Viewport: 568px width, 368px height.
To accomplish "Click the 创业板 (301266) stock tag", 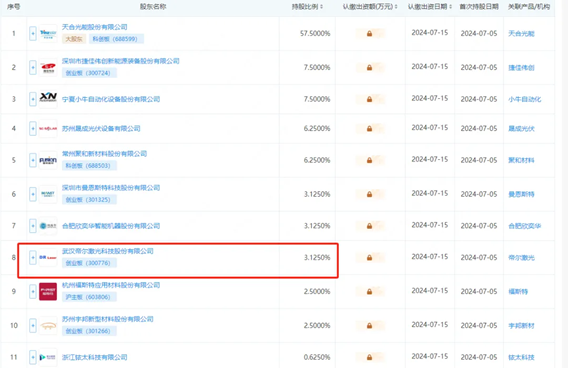I will pos(89,331).
